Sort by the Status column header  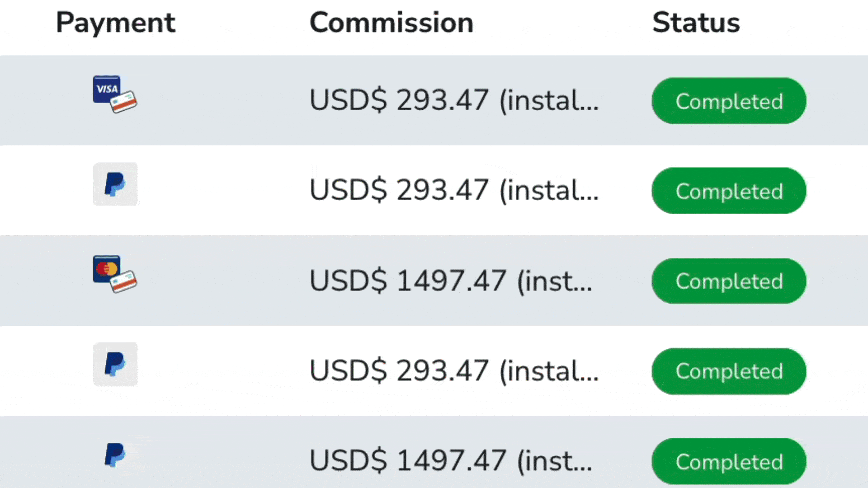(x=696, y=23)
